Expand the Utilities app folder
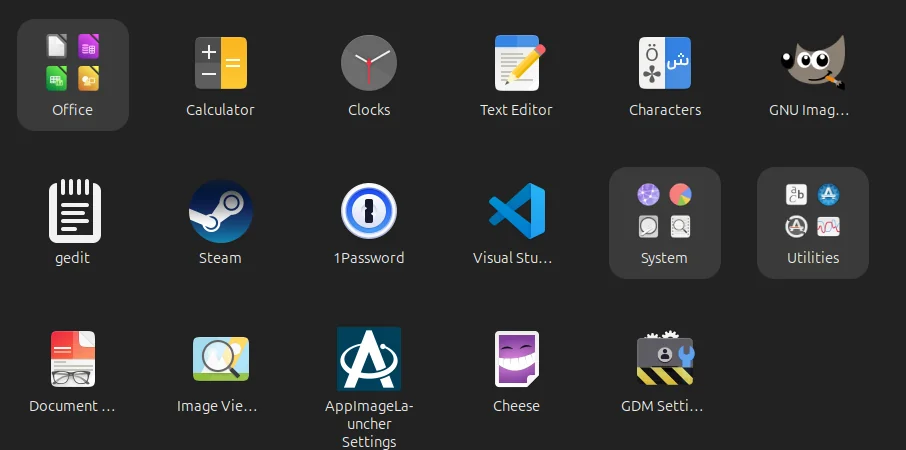Image resolution: width=906 pixels, height=450 pixels. click(x=812, y=222)
